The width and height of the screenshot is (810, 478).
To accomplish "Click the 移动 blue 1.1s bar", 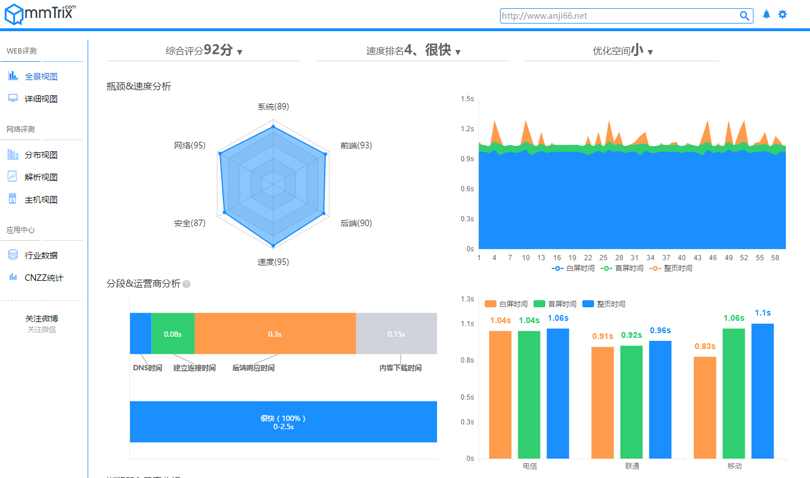I will pyautogui.click(x=762, y=391).
